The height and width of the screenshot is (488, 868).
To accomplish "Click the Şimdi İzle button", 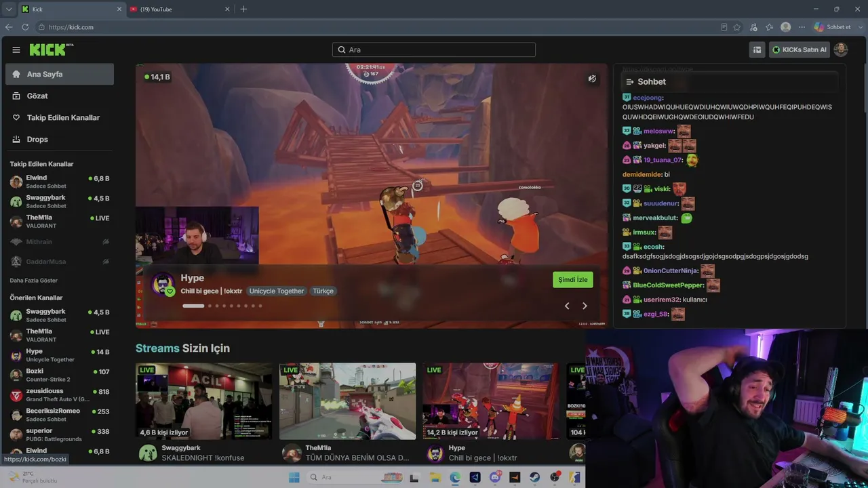I will [x=573, y=280].
